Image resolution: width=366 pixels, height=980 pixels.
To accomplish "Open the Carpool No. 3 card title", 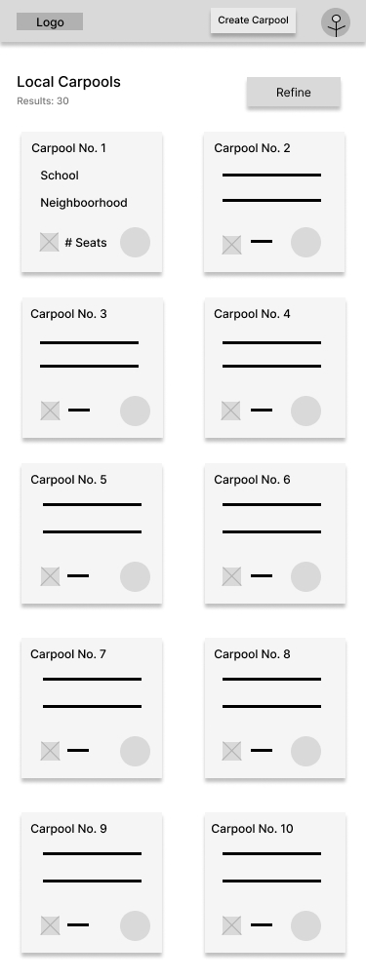I will (x=69, y=314).
